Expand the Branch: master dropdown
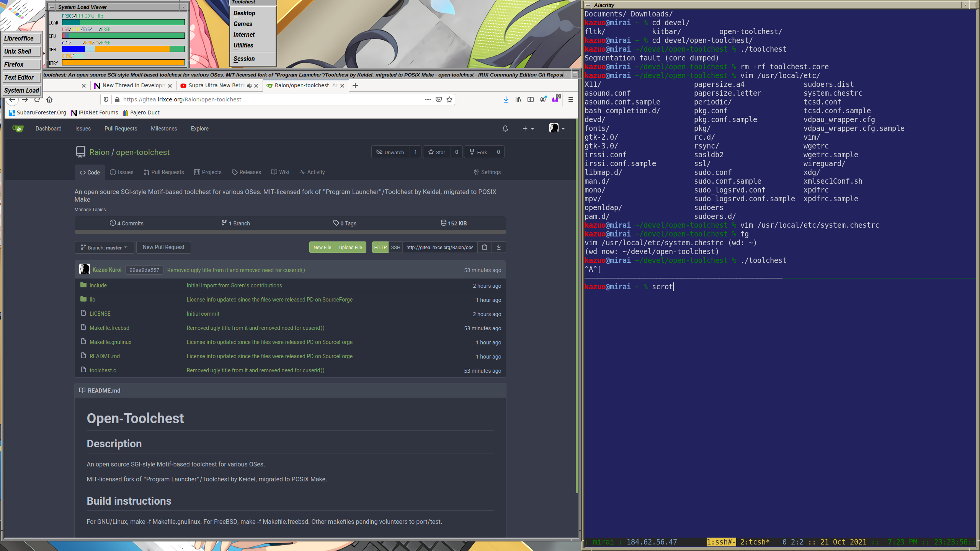The height and width of the screenshot is (551, 980). pyautogui.click(x=104, y=247)
